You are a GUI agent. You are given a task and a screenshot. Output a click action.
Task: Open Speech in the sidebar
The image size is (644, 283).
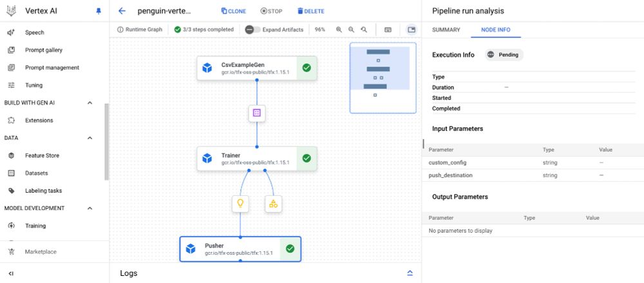(35, 32)
